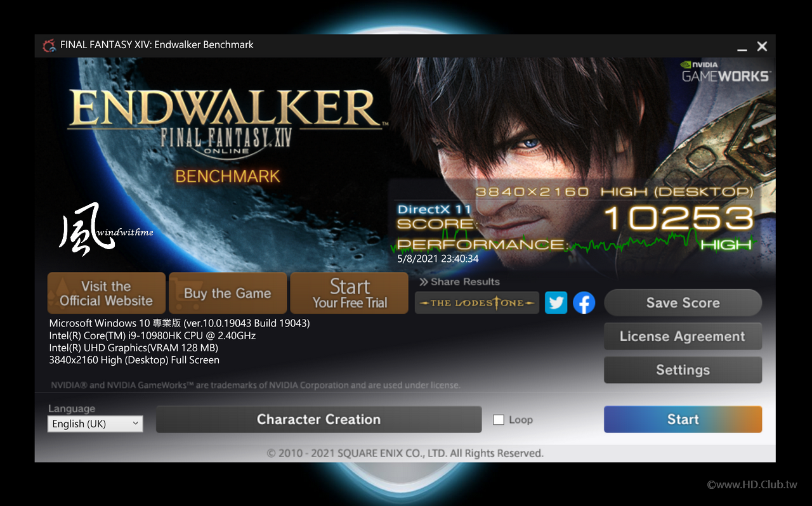812x506 pixels.
Task: Minimize the benchmark window
Action: (742, 47)
